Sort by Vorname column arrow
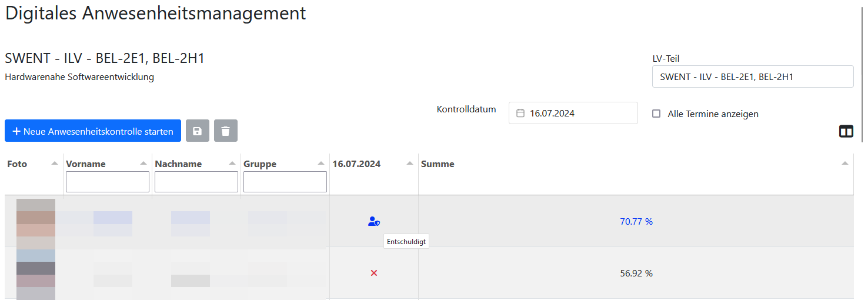Viewport: 868px width, 300px height. 143,164
